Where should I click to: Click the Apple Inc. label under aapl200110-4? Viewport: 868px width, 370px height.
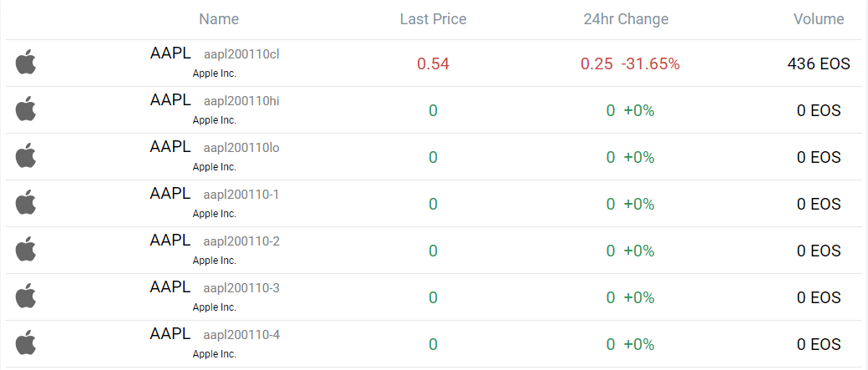215,354
